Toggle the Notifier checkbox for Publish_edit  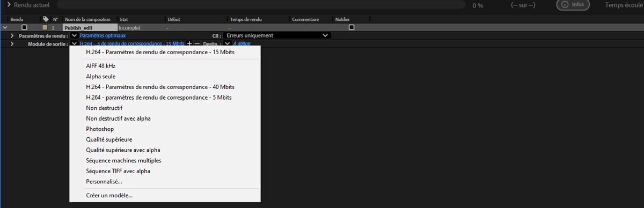point(352,27)
